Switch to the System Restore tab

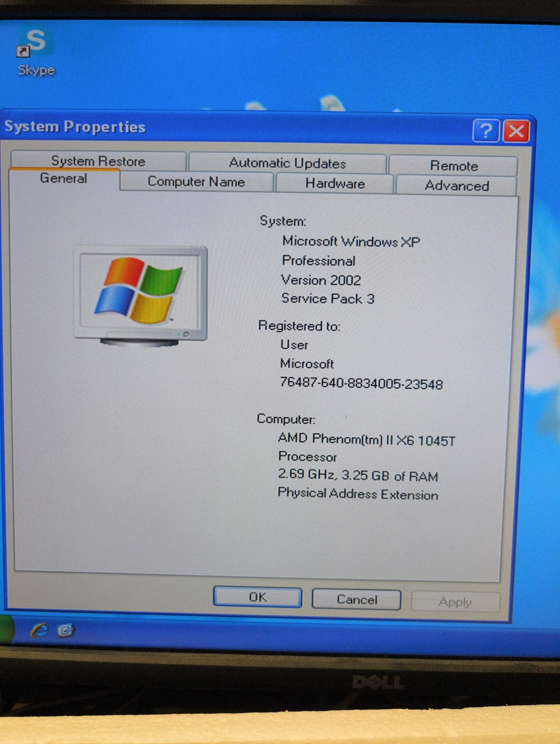pyautogui.click(x=98, y=161)
